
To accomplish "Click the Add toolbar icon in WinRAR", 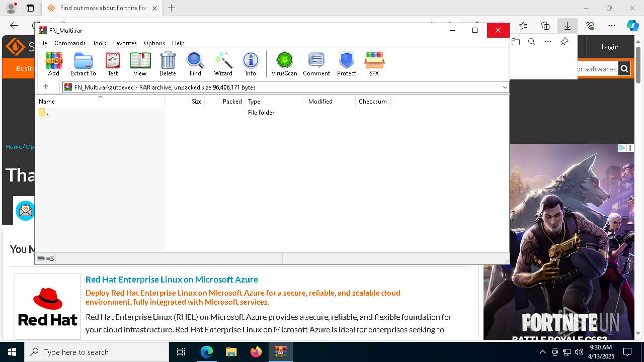I will coord(54,64).
